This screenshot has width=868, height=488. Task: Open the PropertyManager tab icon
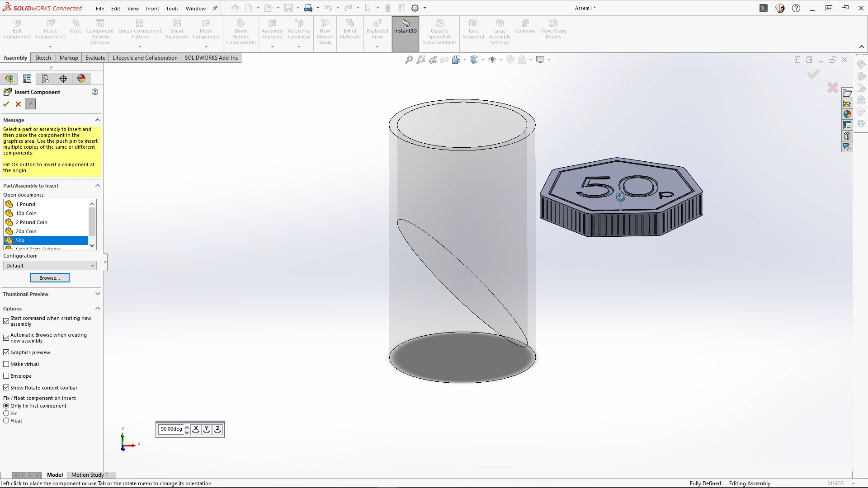coord(27,79)
